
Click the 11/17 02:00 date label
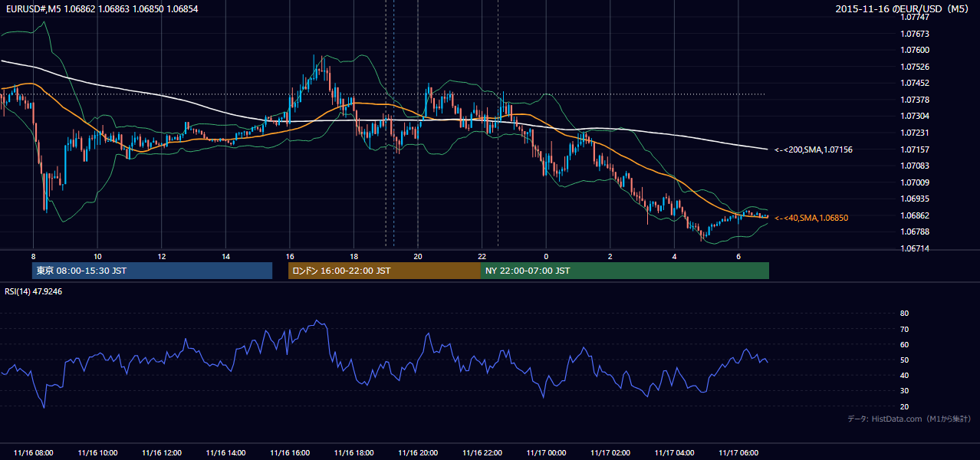610,453
